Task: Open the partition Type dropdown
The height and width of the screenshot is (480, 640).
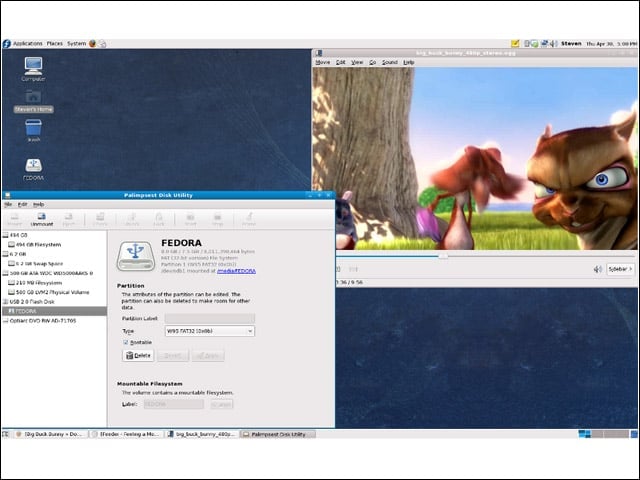Action: pyautogui.click(x=210, y=331)
